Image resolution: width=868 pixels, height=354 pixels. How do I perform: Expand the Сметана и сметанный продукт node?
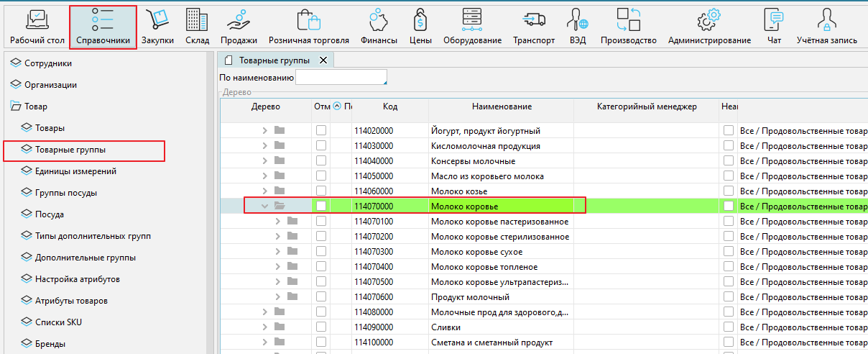pos(264,342)
